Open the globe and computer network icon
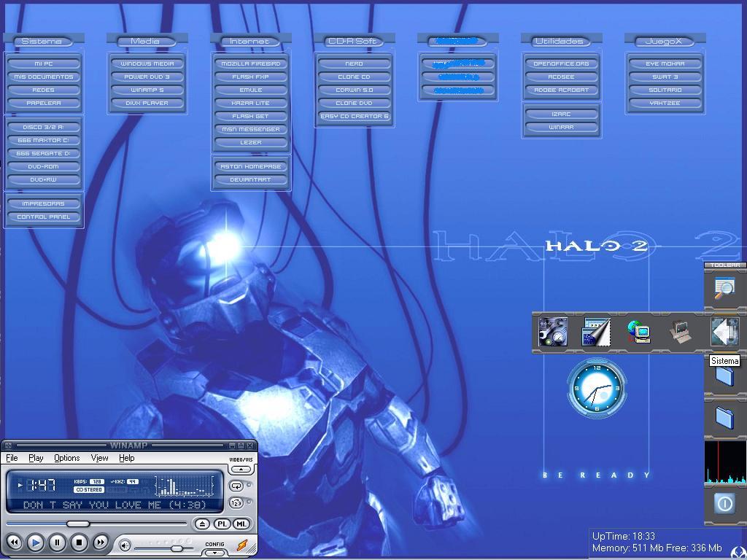747x560 pixels. tap(639, 332)
